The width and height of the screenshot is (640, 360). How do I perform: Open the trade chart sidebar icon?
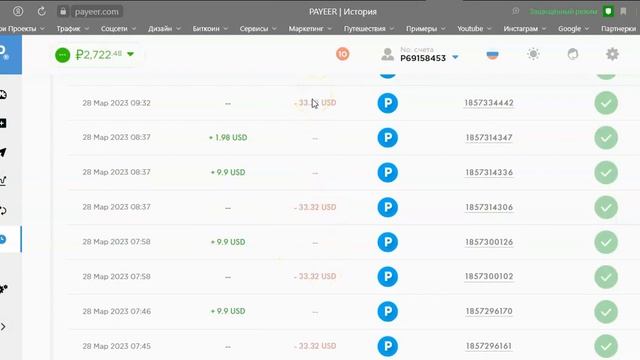click(3, 181)
